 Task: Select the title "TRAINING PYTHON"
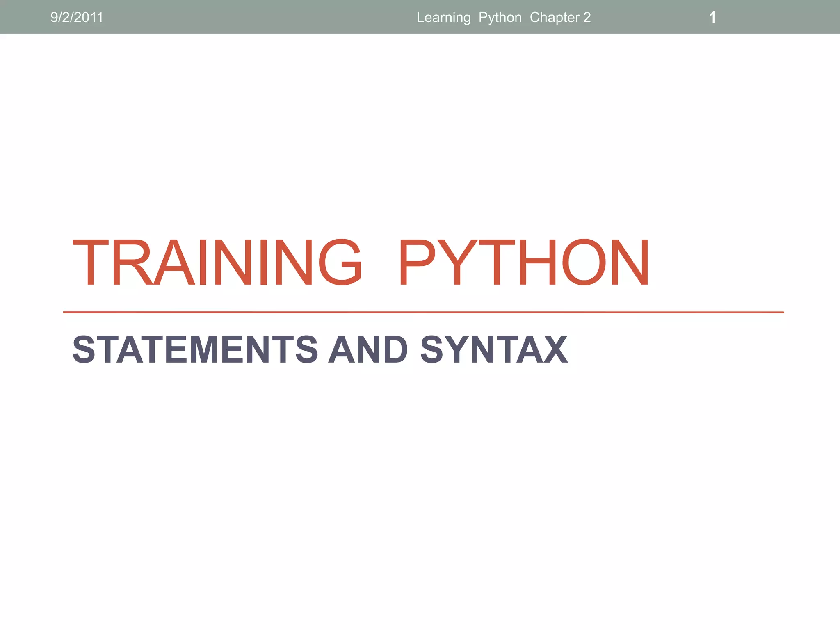pos(361,262)
